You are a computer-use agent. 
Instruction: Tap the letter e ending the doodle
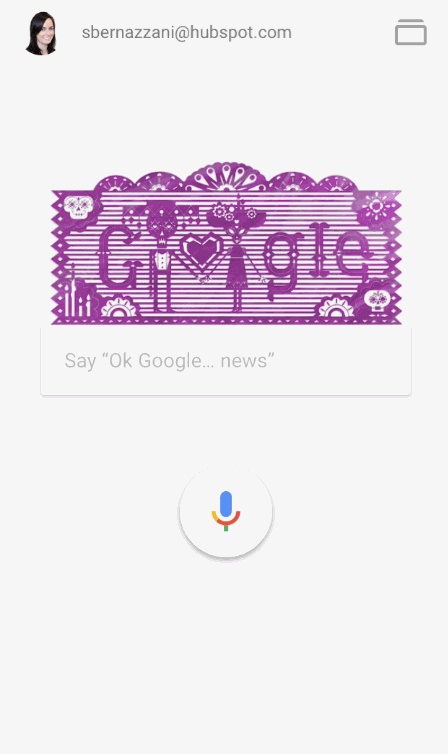click(x=354, y=252)
